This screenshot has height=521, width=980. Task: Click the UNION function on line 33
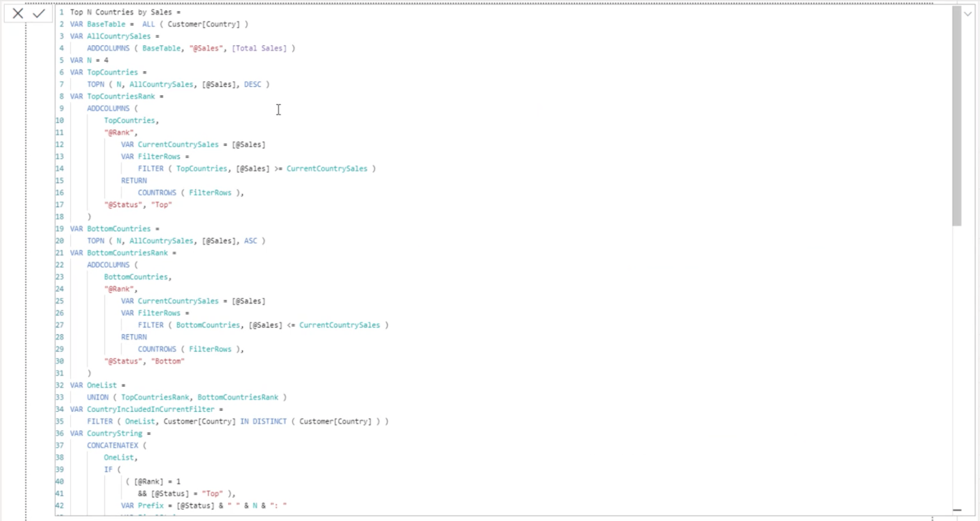point(98,397)
